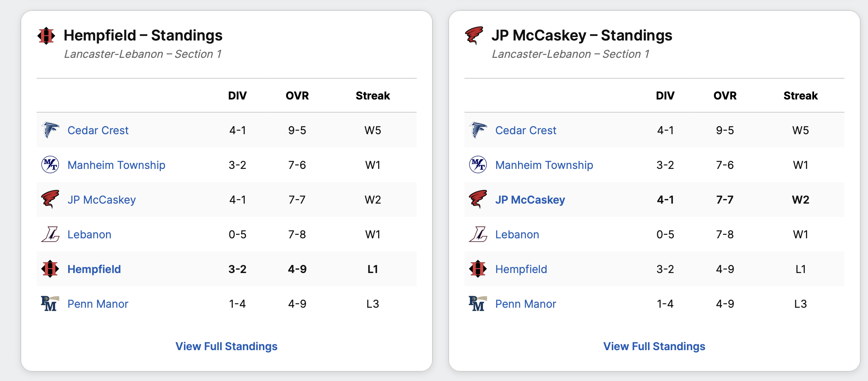Screen dimensions: 868x381
Task: Click the Streak column header in Hempfield card
Action: pos(373,96)
